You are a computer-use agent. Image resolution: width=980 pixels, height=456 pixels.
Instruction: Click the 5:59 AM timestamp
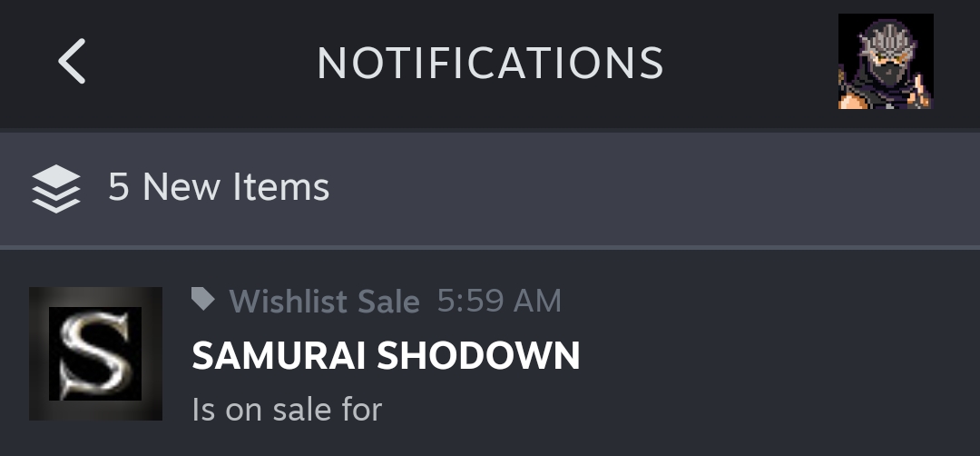(x=499, y=301)
